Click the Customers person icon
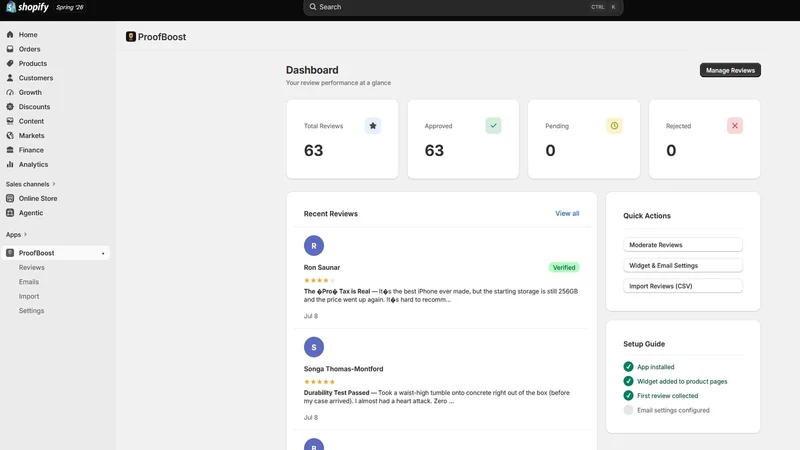Viewport: 800px width, 450px height. coord(10,78)
